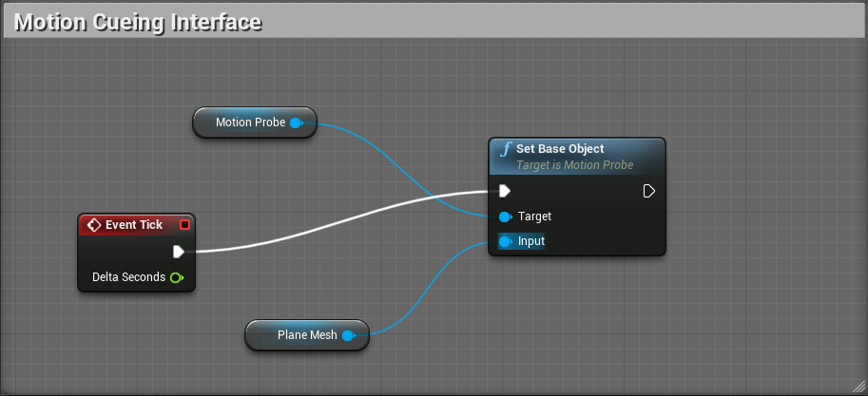Select the Event Tick node header

pyautogui.click(x=136, y=224)
